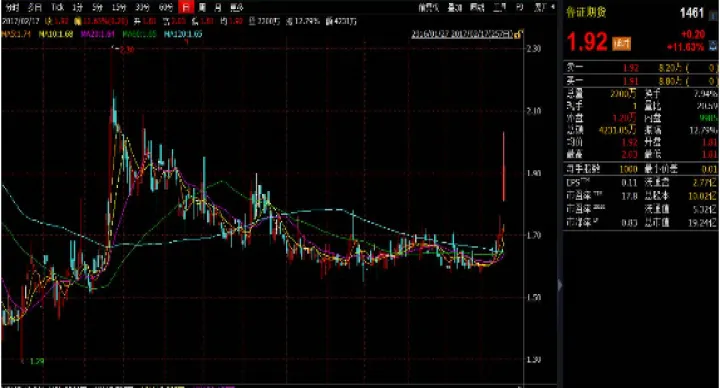Screen dimensions: 720x388
Task: Open the 前复权 adjustment menu
Action: tap(428, 7)
